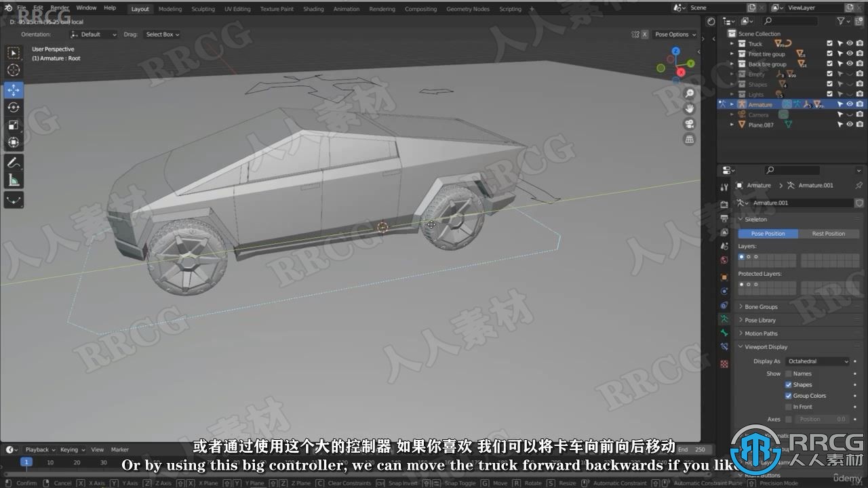This screenshot has width=868, height=488.
Task: Open the Tool properties tab
Action: (x=724, y=187)
